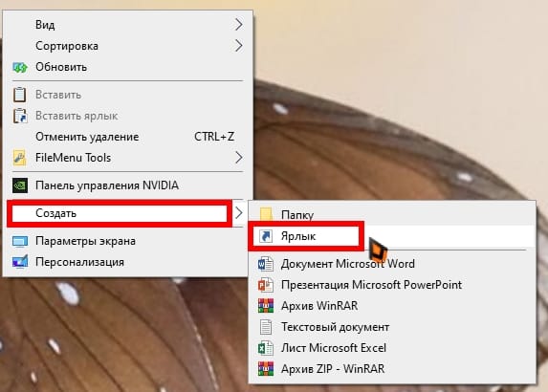Viewport: 548px width, 392px height.
Task: Select Вставить ярлык menu entry
Action: coord(127,116)
